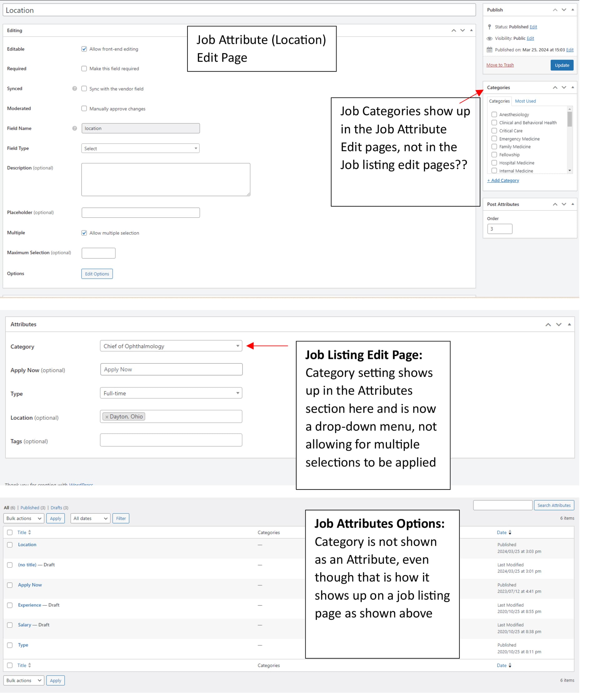Uncheck Allow multiple selection

(84, 233)
